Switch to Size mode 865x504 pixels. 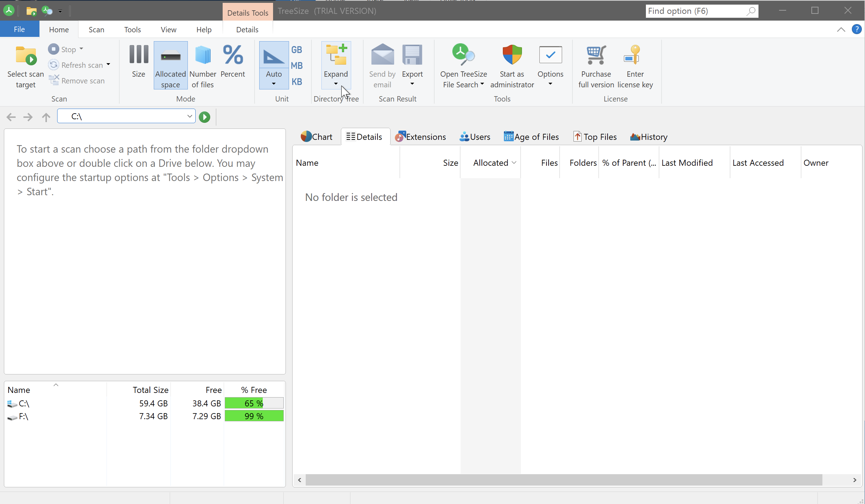pyautogui.click(x=138, y=65)
